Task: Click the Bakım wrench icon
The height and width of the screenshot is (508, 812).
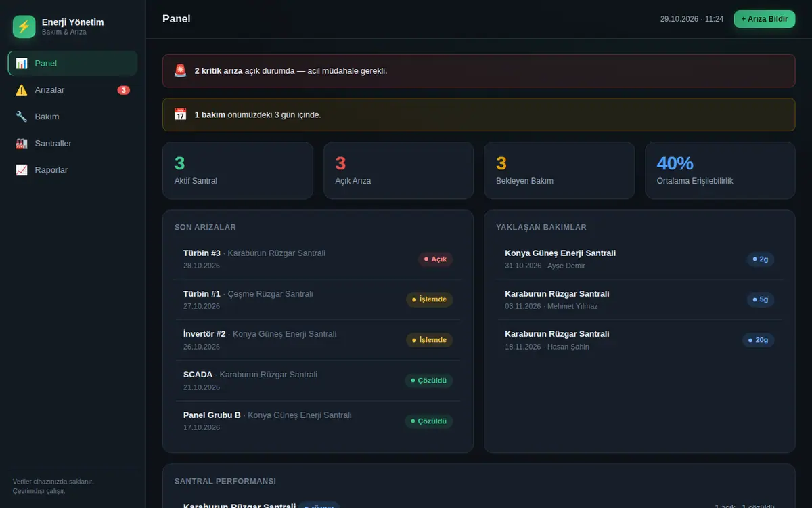Action: pos(22,117)
